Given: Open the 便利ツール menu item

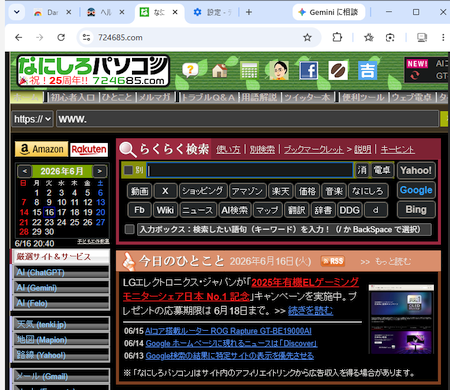Looking at the screenshot, I should [363, 97].
